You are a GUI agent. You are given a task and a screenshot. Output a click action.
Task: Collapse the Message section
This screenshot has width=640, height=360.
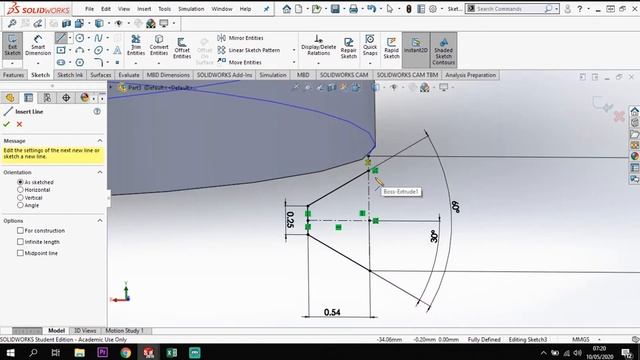(100, 141)
